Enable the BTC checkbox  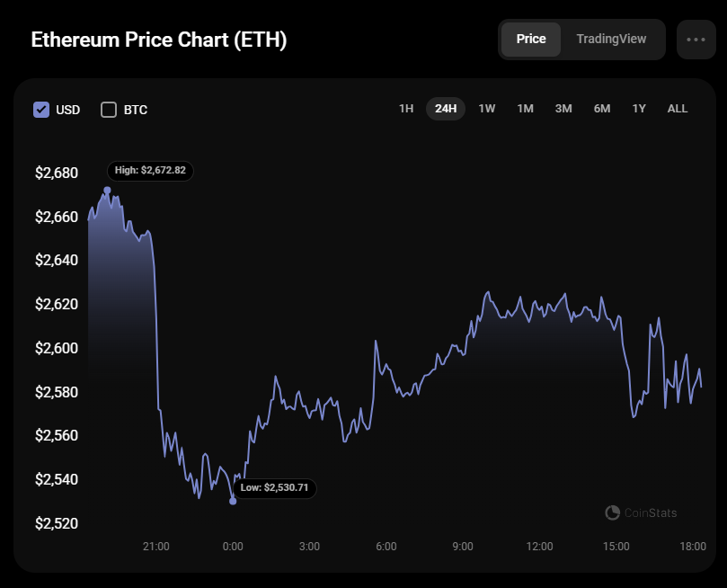[109, 109]
